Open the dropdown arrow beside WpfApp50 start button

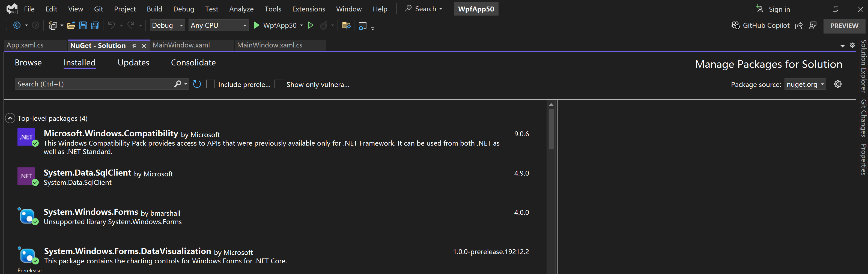click(302, 26)
